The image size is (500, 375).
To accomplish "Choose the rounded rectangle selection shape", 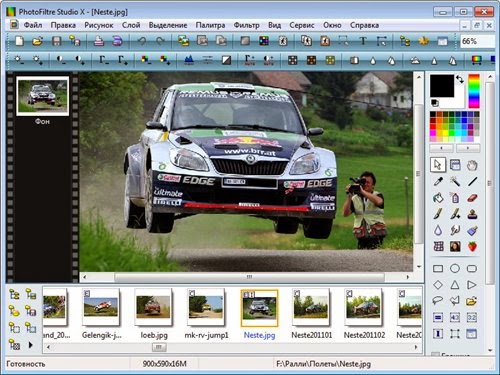I will pos(472,269).
